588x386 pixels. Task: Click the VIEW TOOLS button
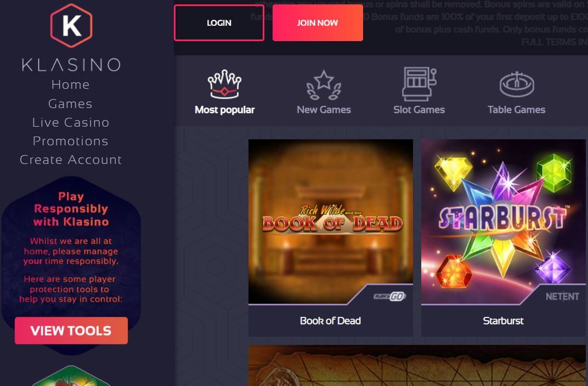point(71,331)
